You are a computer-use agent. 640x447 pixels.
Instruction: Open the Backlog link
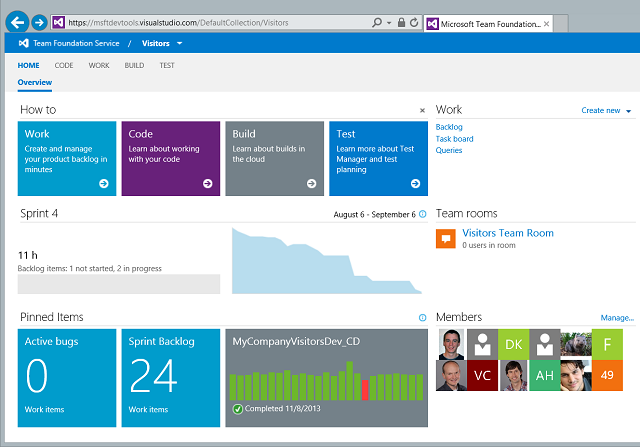click(x=449, y=127)
